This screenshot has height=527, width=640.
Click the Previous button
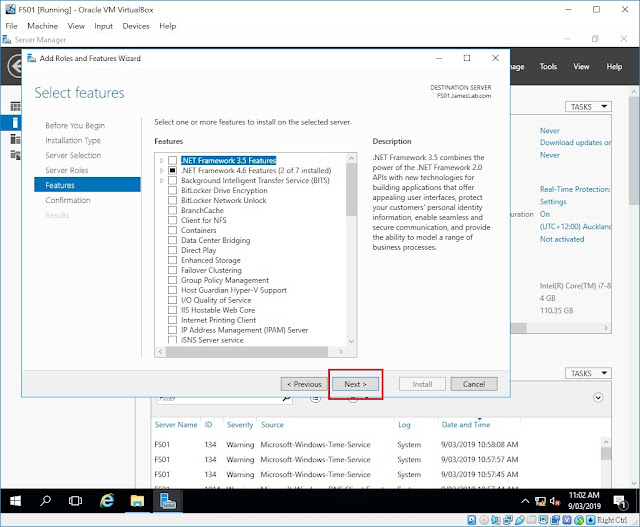(x=304, y=384)
